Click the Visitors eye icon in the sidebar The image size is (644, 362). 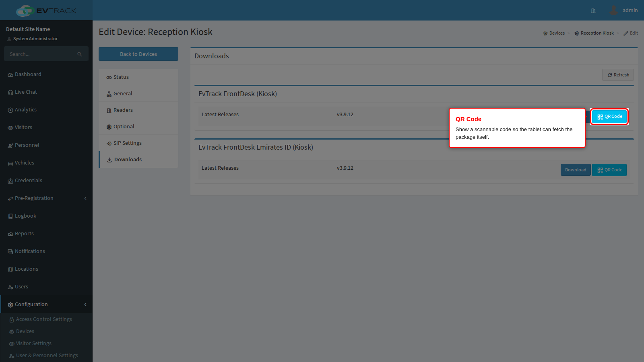[10, 128]
